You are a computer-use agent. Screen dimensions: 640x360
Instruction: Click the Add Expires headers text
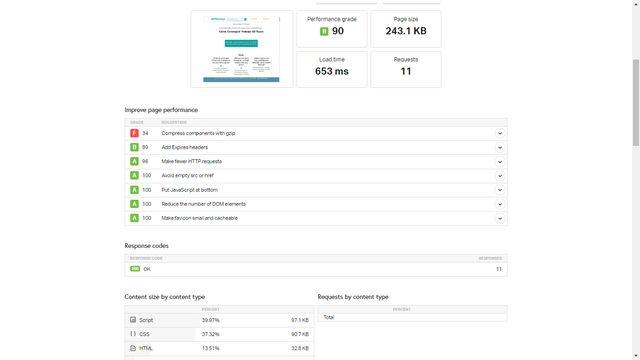(x=184, y=147)
